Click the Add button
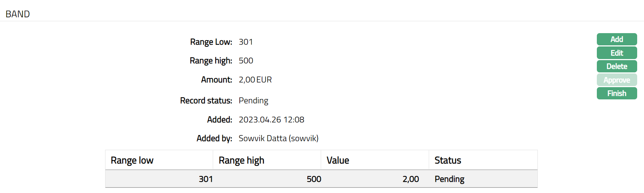 click(x=617, y=39)
